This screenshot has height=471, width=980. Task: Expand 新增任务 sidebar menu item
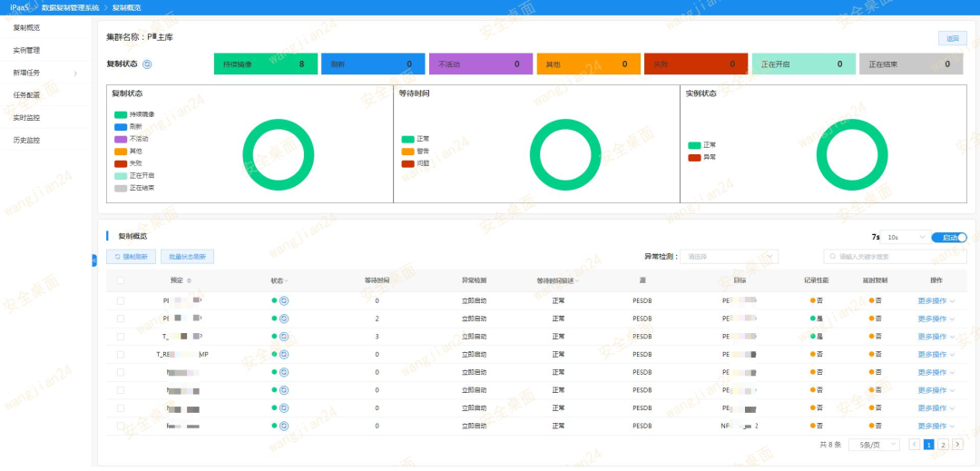coord(45,73)
